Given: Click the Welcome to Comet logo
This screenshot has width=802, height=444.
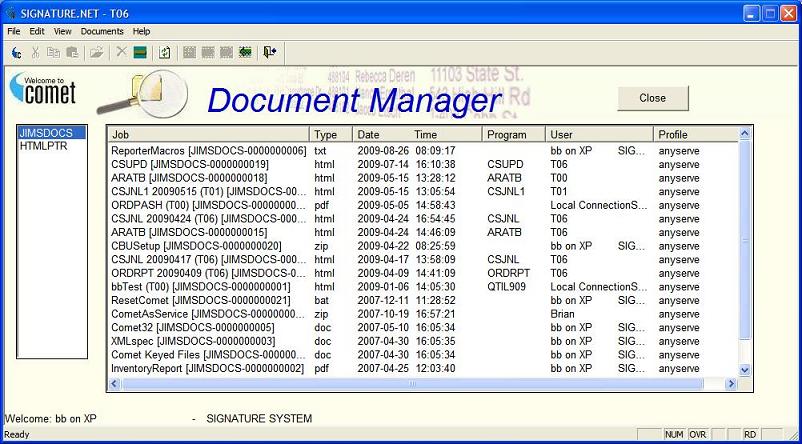Looking at the screenshot, I should click(x=43, y=88).
